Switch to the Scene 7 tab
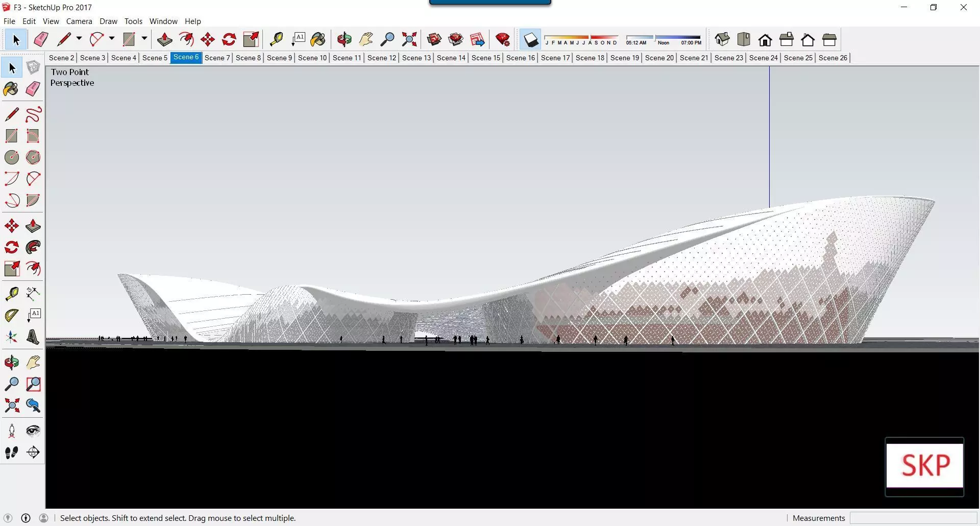Screen dimensions: 980x526 coord(217,58)
